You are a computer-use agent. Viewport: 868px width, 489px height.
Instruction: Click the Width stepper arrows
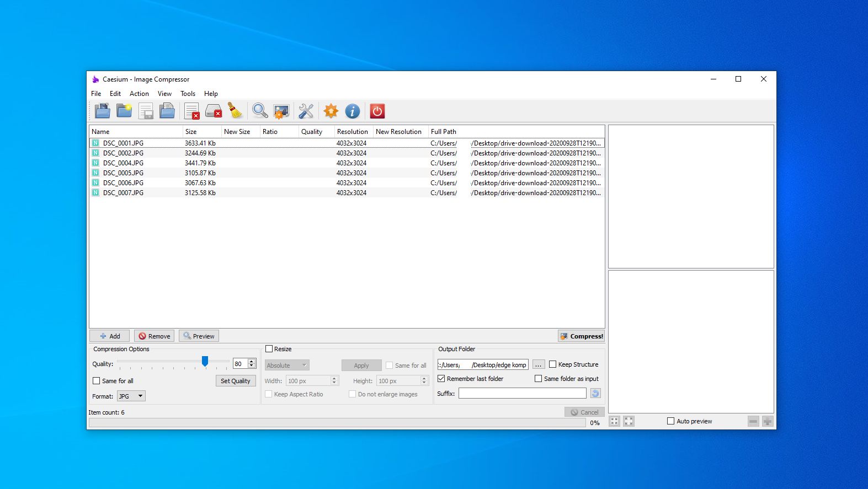pyautogui.click(x=334, y=381)
